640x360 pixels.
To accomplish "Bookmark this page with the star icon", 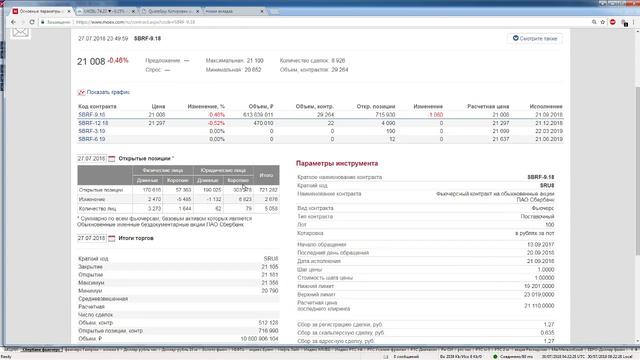I will (x=602, y=22).
